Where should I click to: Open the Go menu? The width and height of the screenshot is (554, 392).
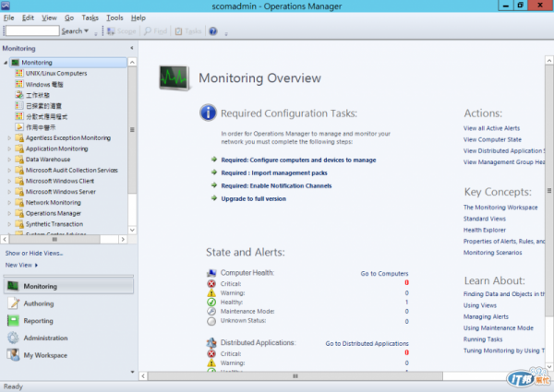tap(69, 18)
